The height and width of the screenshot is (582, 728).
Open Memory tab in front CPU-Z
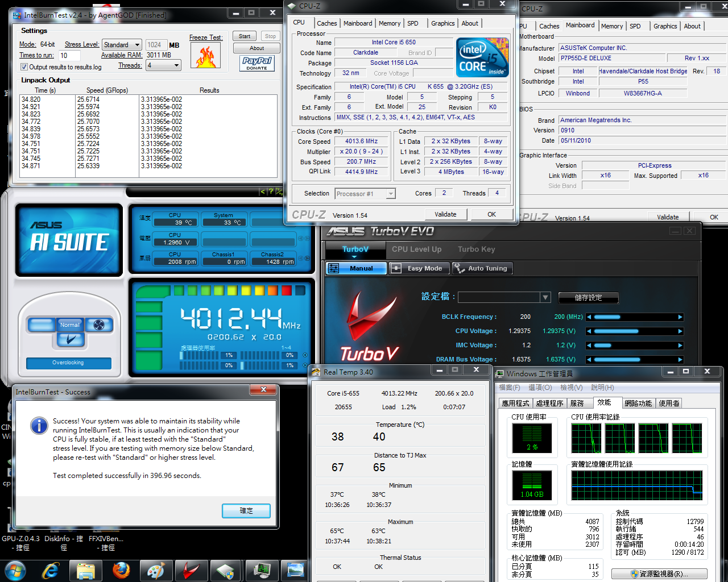(390, 23)
